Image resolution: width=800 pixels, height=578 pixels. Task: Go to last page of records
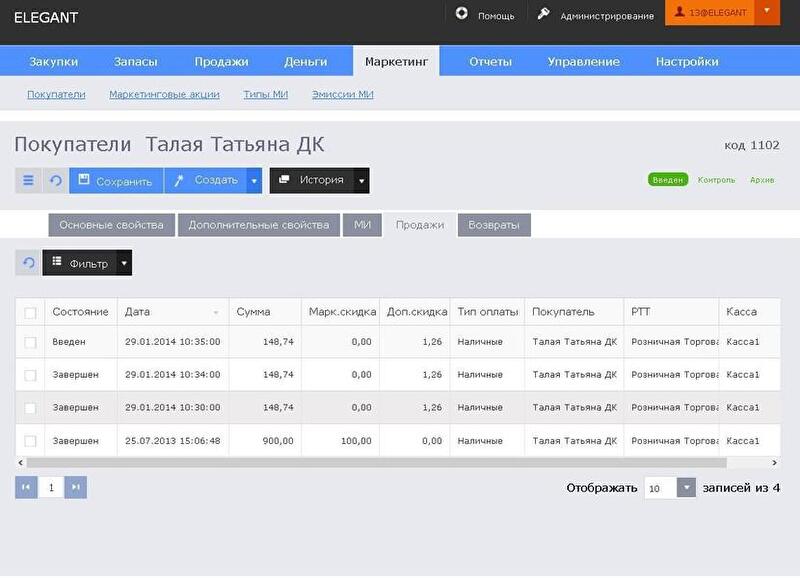coord(75,487)
